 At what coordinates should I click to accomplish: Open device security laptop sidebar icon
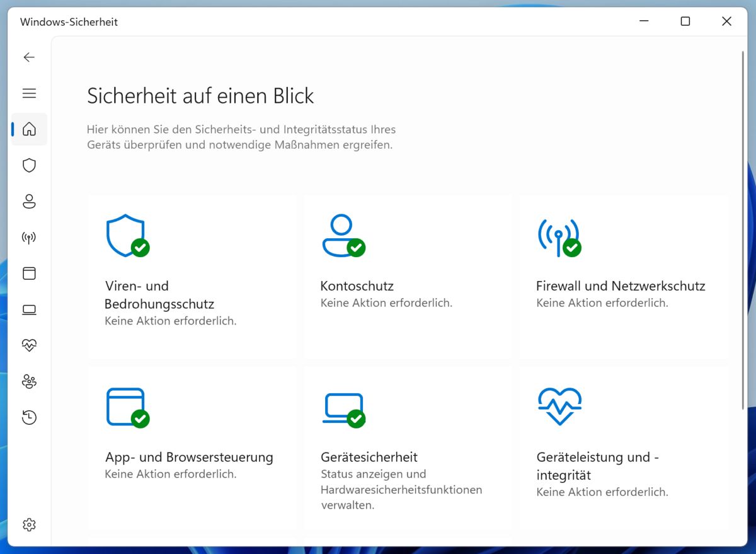click(29, 309)
